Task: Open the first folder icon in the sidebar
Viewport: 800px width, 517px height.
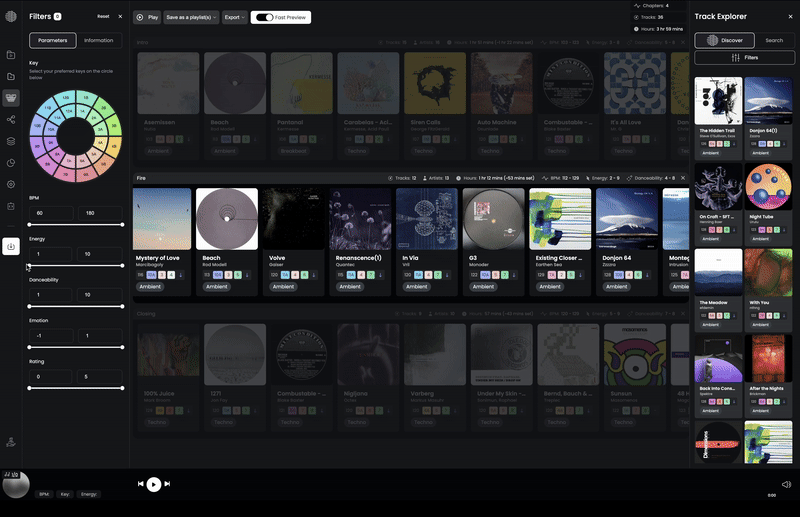Action: [x=11, y=55]
